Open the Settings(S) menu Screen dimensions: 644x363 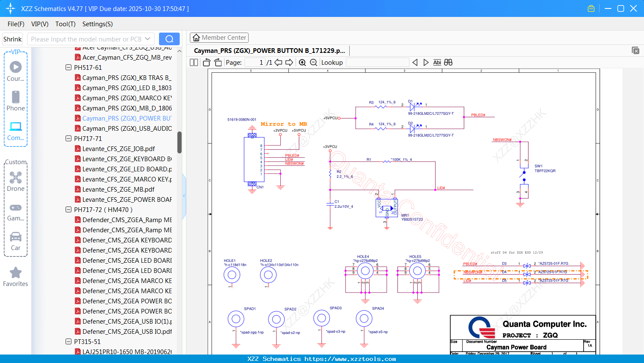click(97, 24)
